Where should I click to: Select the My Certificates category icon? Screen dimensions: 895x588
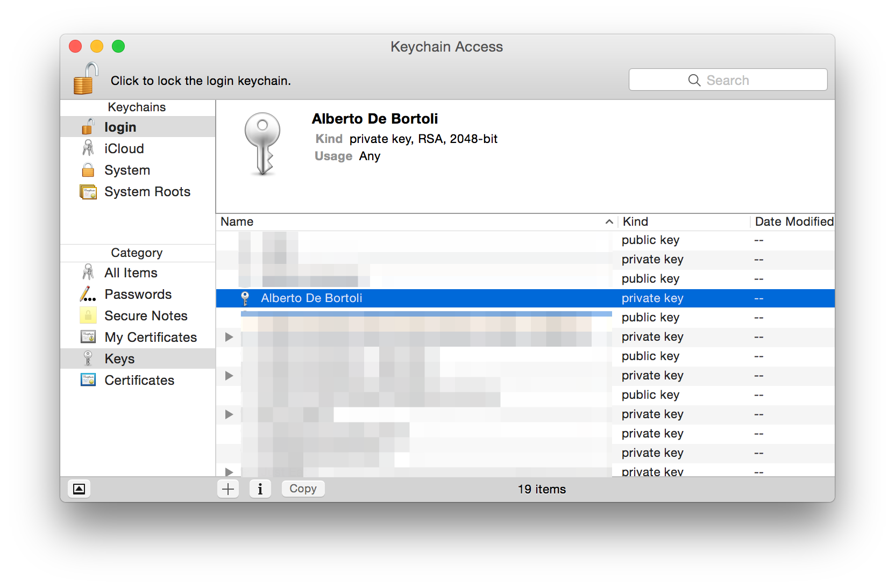(88, 337)
